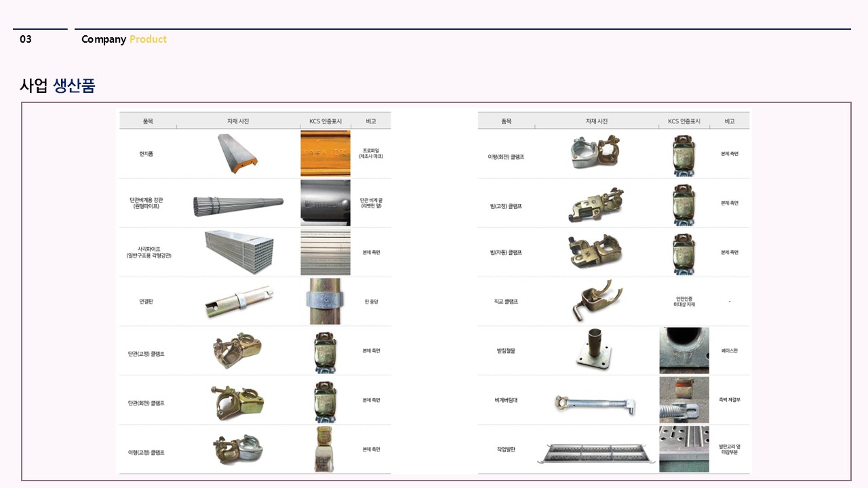The height and width of the screenshot is (488, 868).
Task: Select the round steel pipe bundle photo
Action: click(x=237, y=203)
